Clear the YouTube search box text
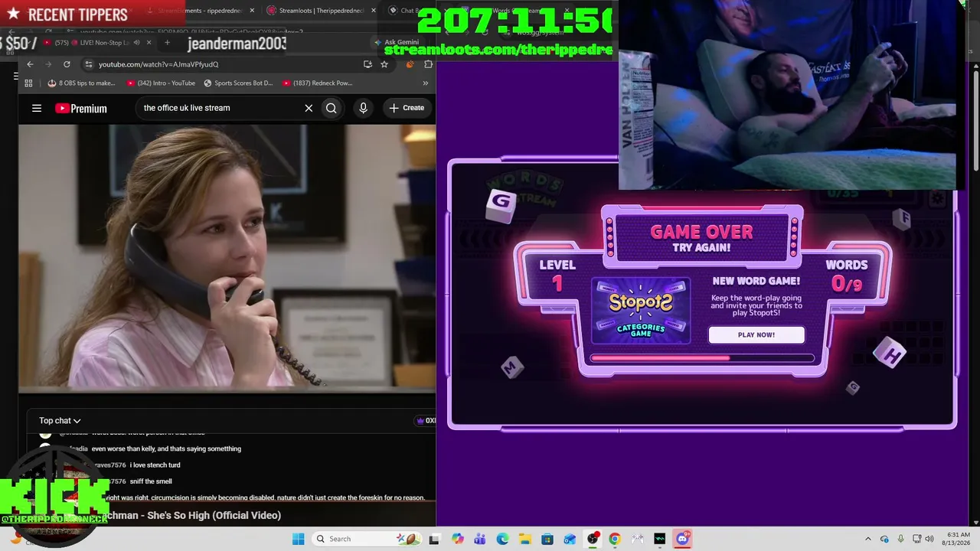Screen dimensions: 980x551 (309, 108)
